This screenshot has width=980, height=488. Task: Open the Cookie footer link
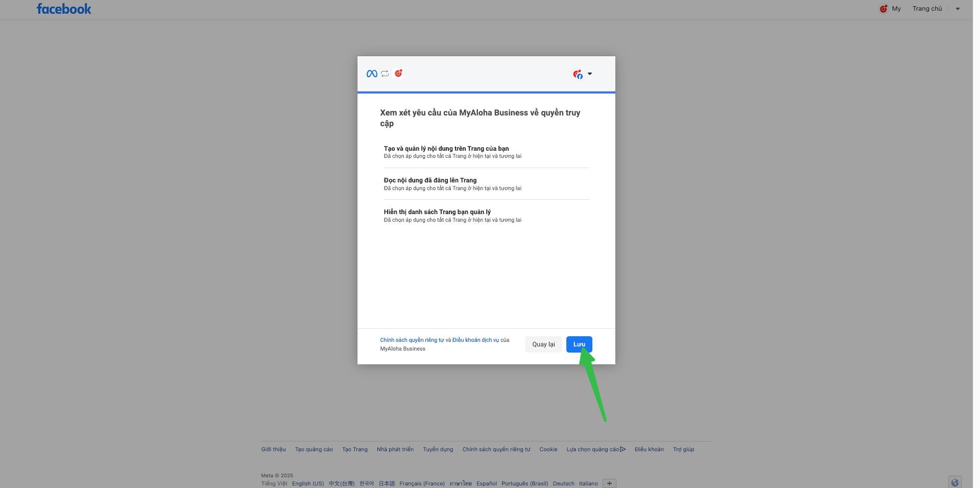point(548,449)
